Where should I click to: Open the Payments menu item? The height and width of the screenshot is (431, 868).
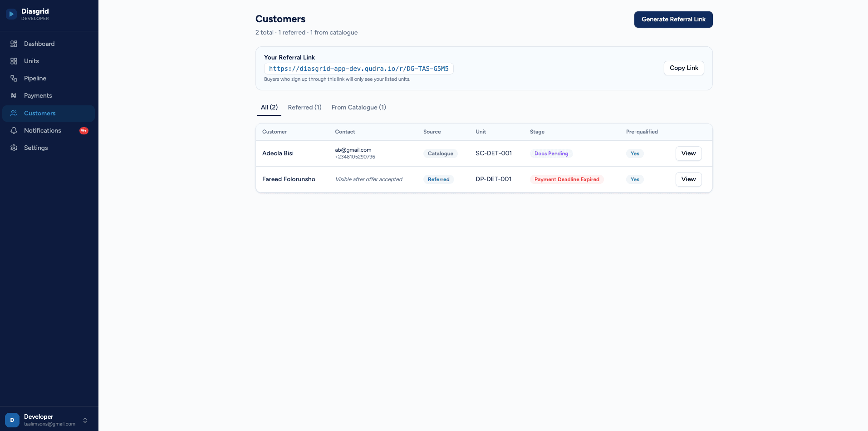tap(49, 95)
